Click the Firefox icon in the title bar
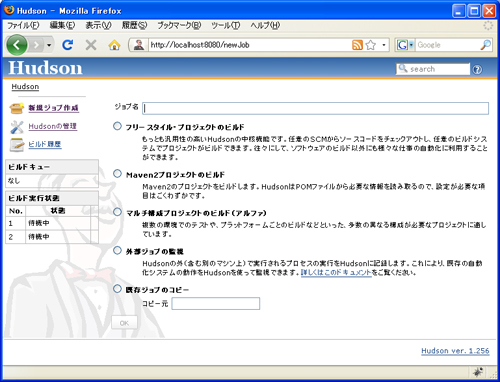The image size is (500, 382). pyautogui.click(x=9, y=10)
